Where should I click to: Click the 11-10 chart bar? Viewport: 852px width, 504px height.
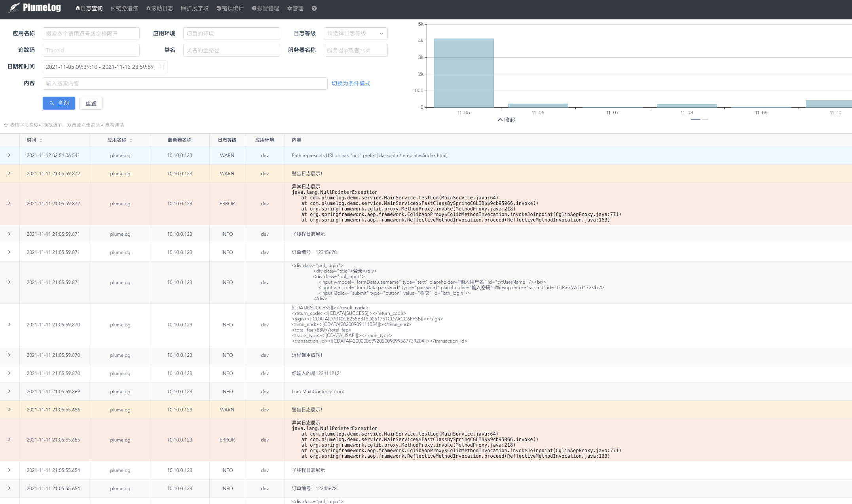tap(829, 104)
